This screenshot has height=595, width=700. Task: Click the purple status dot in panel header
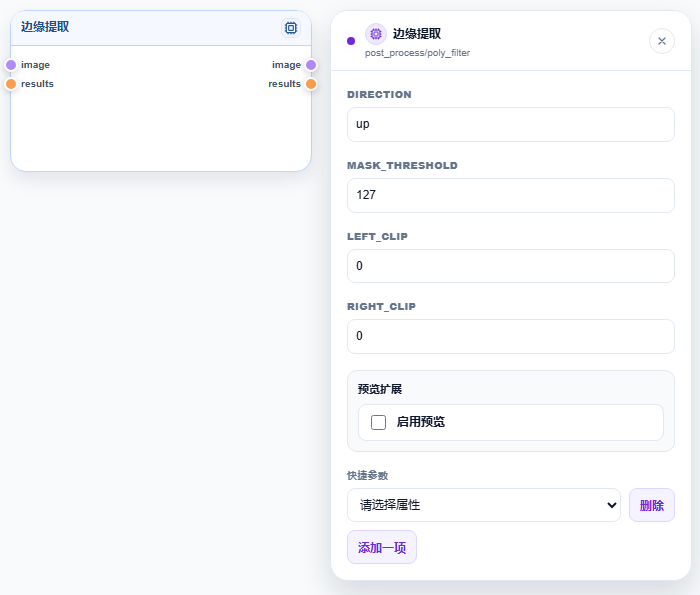(x=351, y=41)
